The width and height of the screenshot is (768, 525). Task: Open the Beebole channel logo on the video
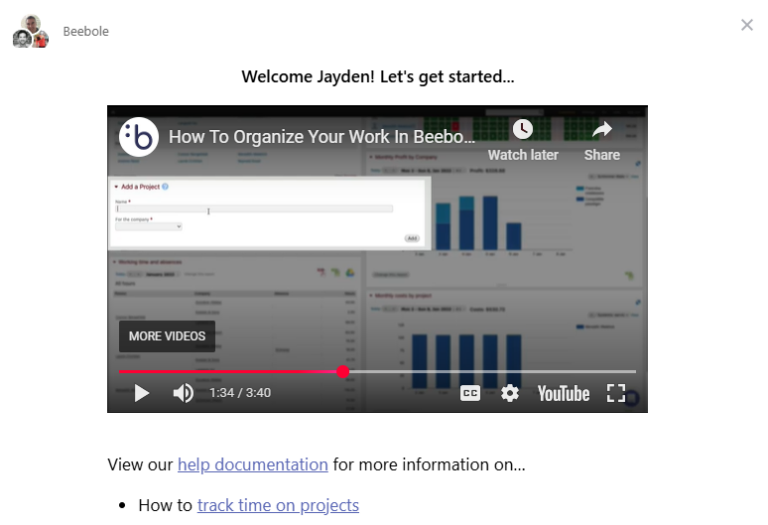pos(139,137)
